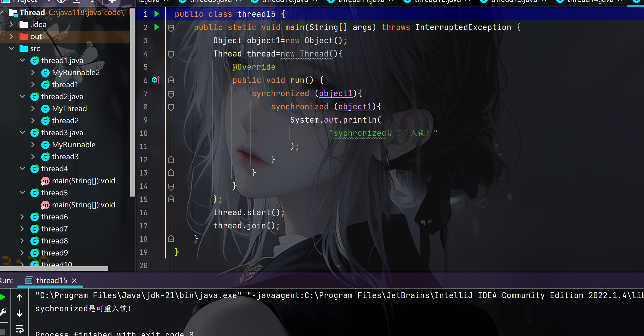Collapse the src folder
644x336 pixels.
[x=11, y=48]
